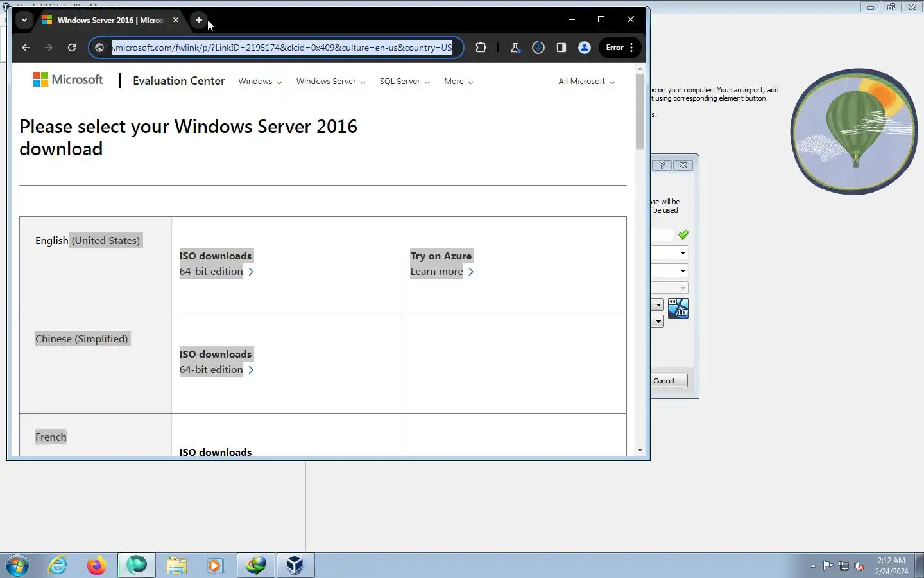Image resolution: width=924 pixels, height=578 pixels.
Task: Launch Internet Explorer from taskbar
Action: pos(58,566)
